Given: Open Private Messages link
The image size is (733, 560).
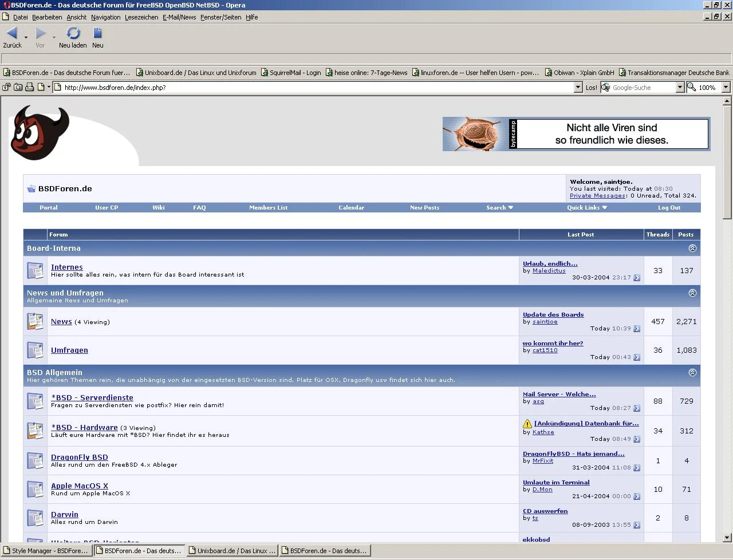Looking at the screenshot, I should pos(598,196).
